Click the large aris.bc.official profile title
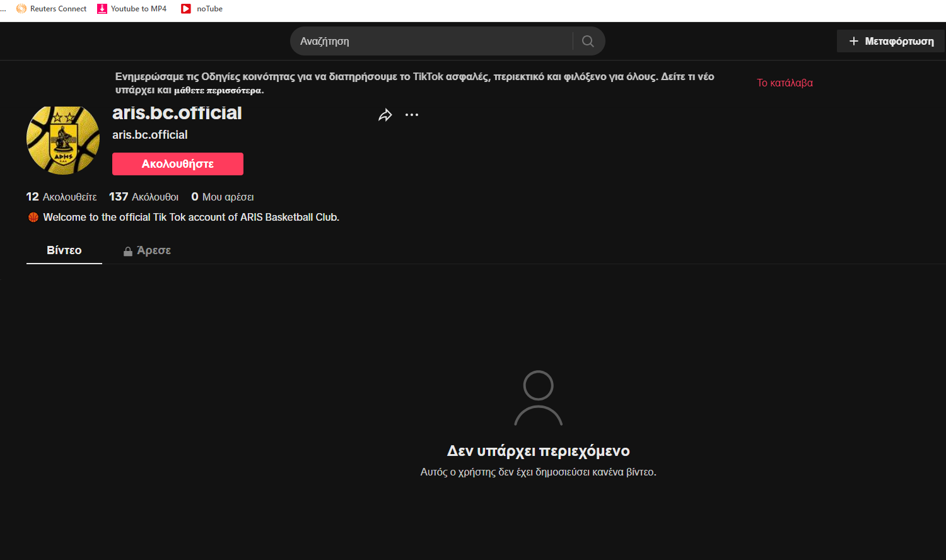The image size is (946, 560). click(177, 113)
